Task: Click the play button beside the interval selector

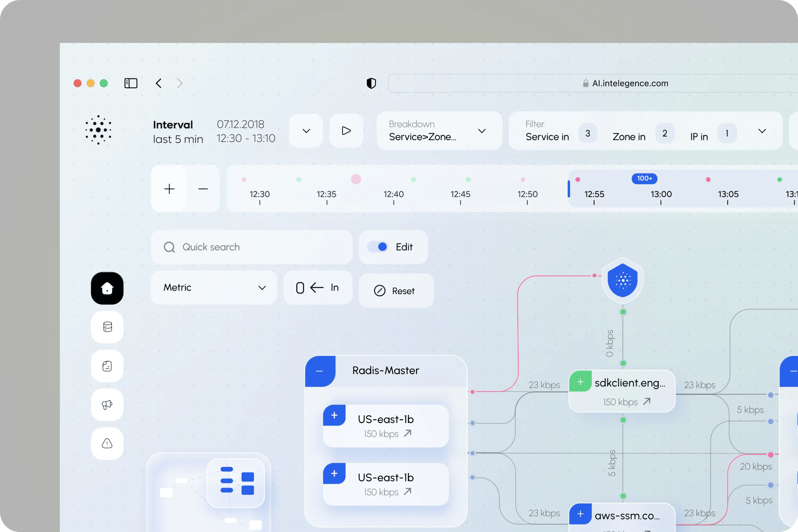Action: (346, 131)
